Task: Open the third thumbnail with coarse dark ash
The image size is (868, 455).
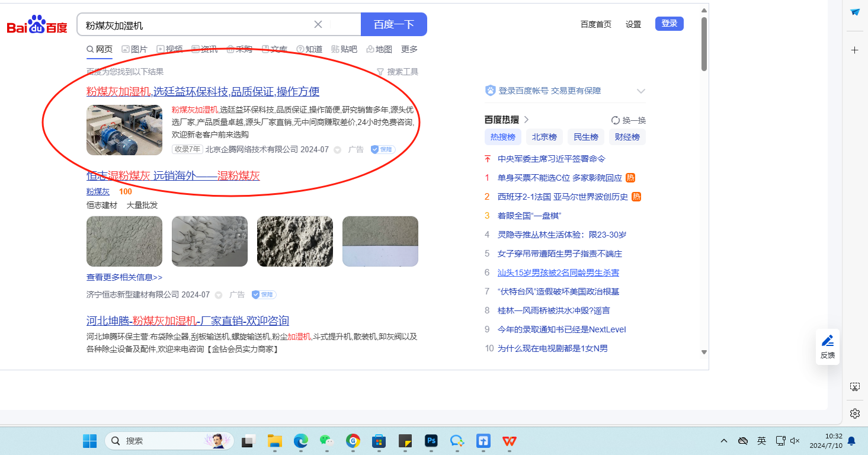Action: coord(295,241)
